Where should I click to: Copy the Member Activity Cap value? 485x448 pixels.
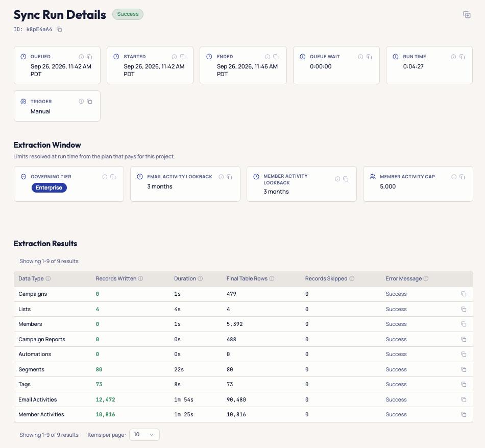pyautogui.click(x=462, y=177)
